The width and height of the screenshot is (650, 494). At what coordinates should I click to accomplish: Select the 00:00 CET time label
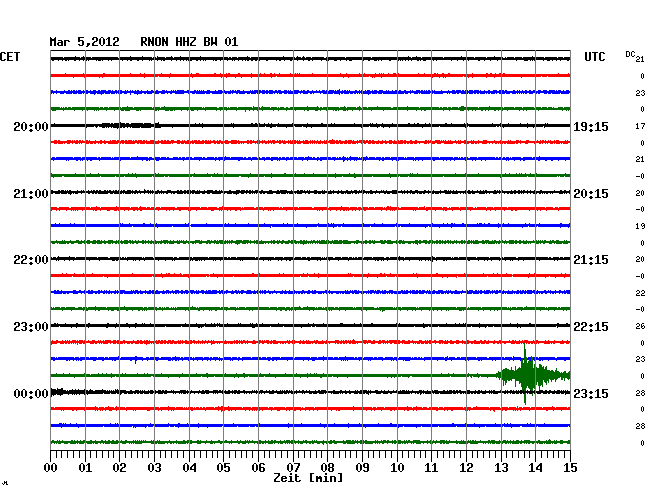point(31,393)
